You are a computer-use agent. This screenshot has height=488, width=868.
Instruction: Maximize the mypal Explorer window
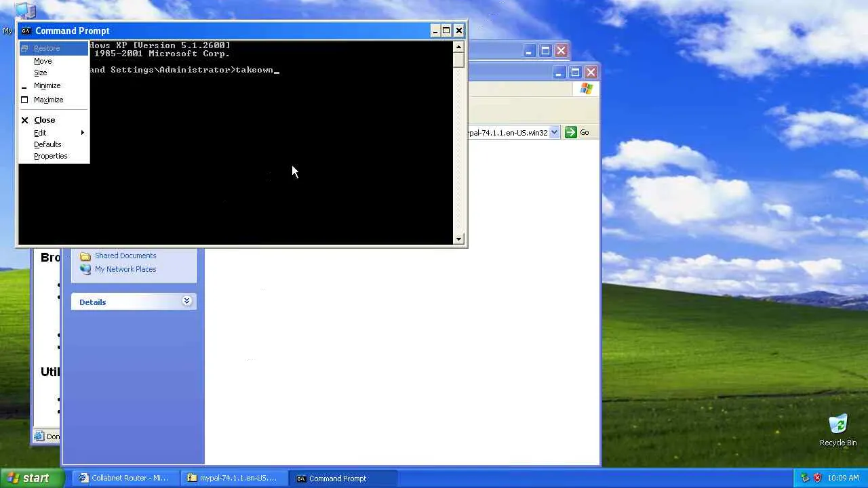point(575,72)
